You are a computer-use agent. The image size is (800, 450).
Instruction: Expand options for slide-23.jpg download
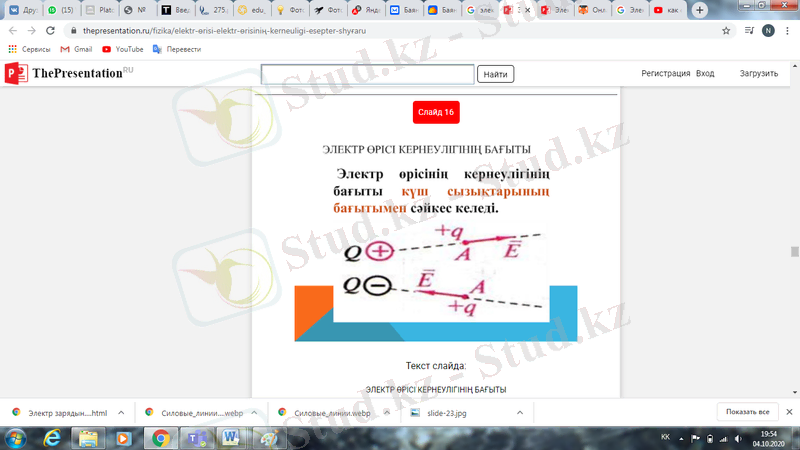(x=520, y=413)
